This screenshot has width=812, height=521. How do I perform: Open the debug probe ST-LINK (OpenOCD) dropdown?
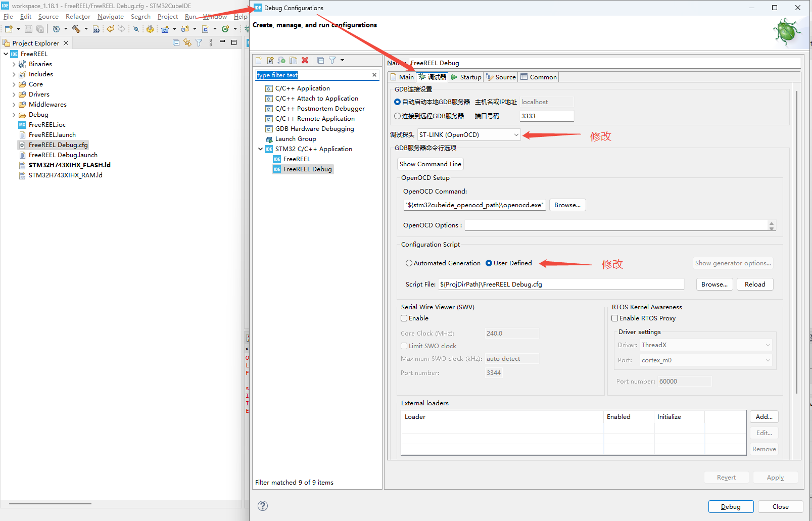[469, 135]
